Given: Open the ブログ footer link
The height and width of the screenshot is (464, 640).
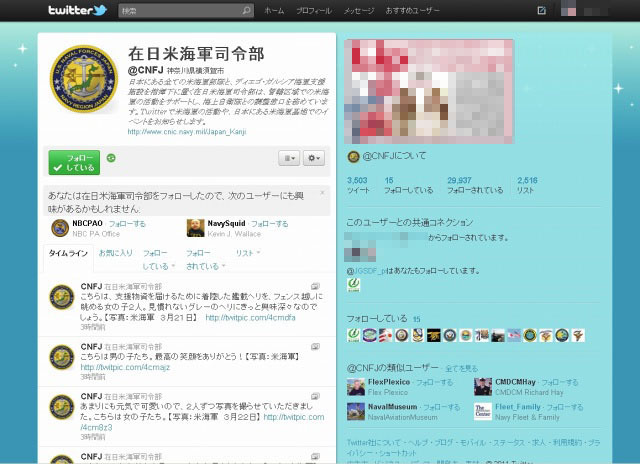Looking at the screenshot, I should pos(444,442).
